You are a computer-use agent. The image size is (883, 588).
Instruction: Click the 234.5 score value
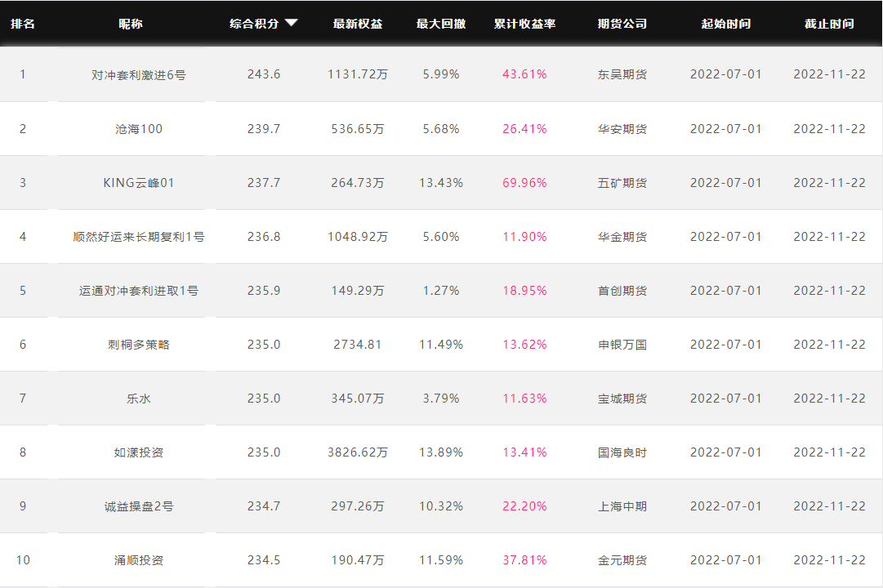click(264, 560)
